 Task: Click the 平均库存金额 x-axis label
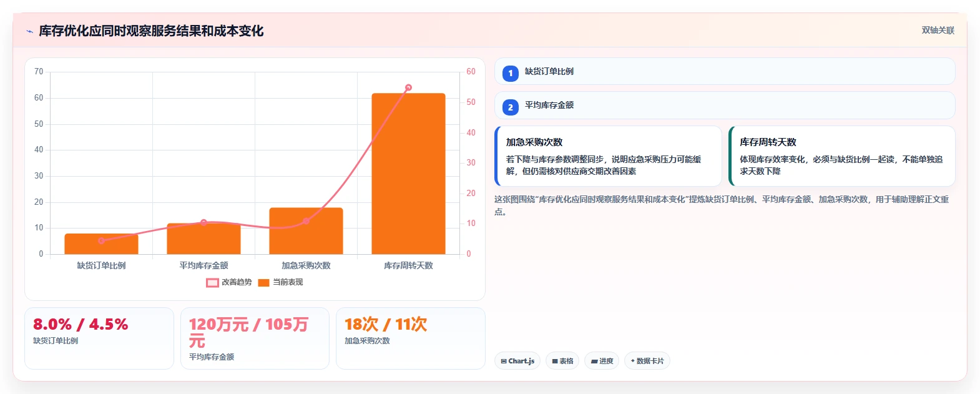tap(203, 265)
